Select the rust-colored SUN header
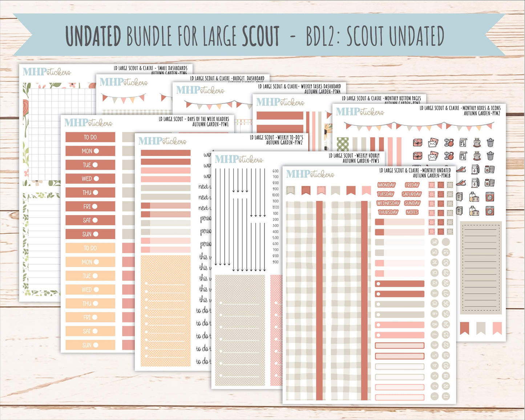This screenshot has height=420, width=525. coord(90,234)
